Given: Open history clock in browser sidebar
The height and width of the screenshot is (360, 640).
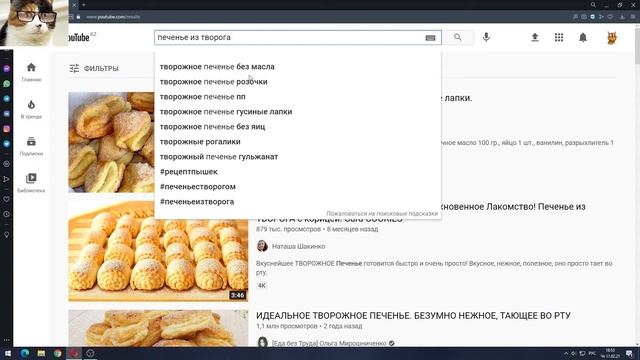Looking at the screenshot, I should pos(7,214).
